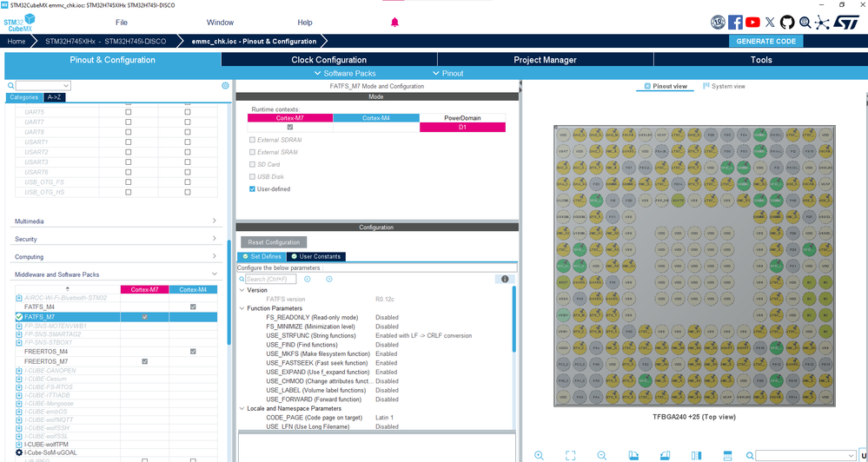Image resolution: width=868 pixels, height=462 pixels.
Task: Open the ST Facebook page icon
Action: (735, 22)
